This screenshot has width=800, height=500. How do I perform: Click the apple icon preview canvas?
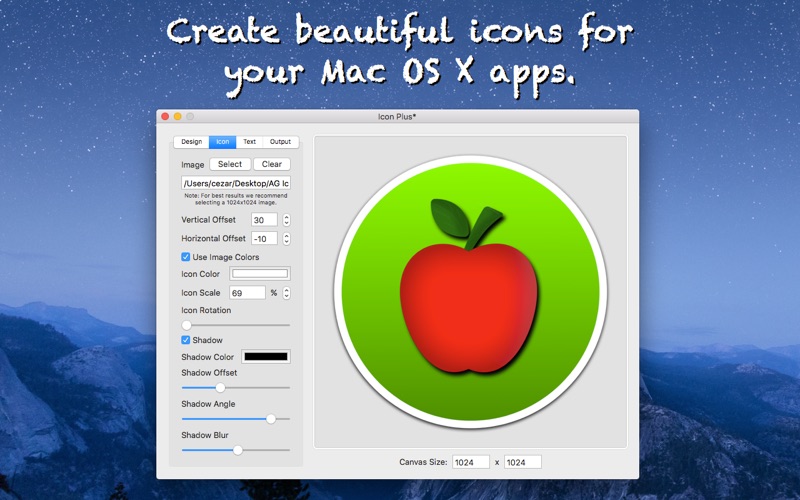tap(470, 292)
